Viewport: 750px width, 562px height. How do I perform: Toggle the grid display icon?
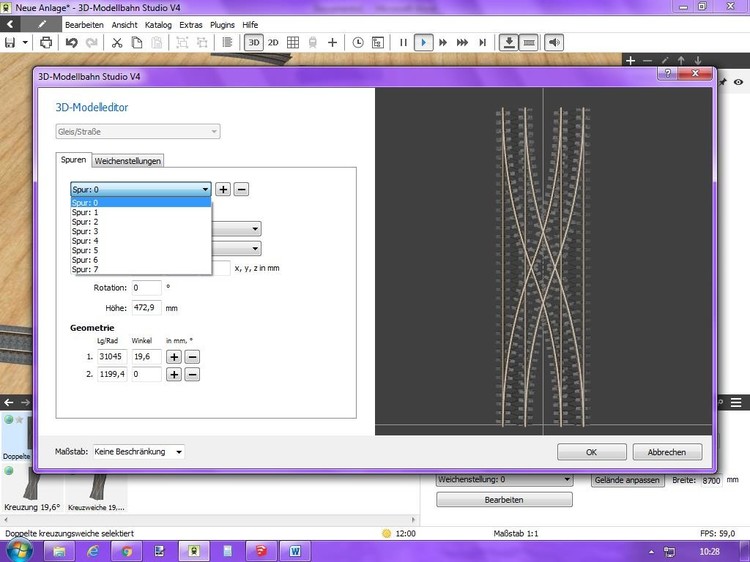tap(293, 43)
